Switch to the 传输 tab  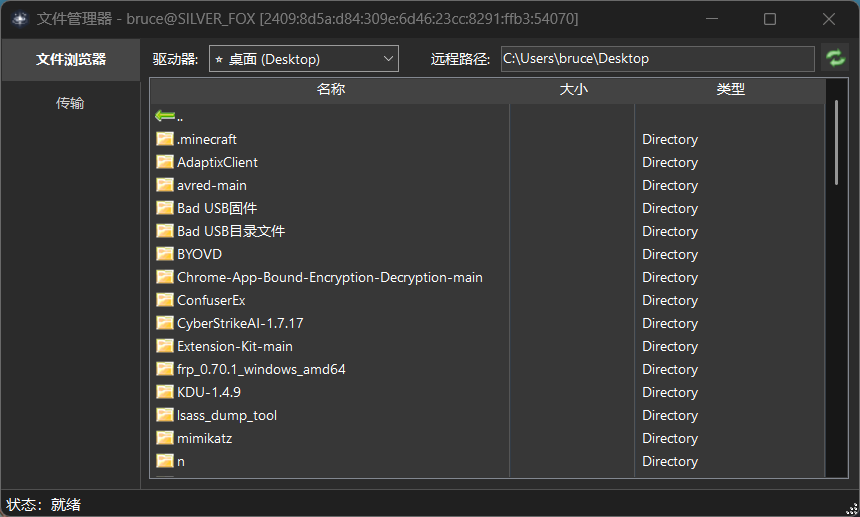click(x=70, y=103)
